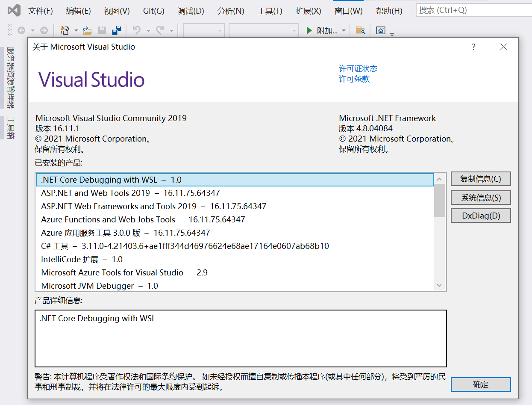Click the Navigate Forward toolbar icon
Viewport: 532px width, 405px height.
(44, 30)
